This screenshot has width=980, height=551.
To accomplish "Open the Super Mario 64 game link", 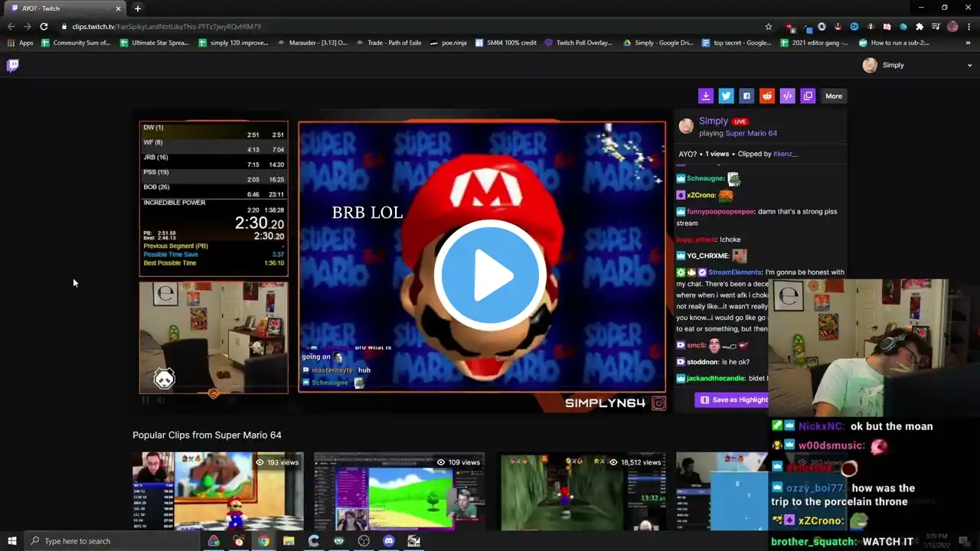I will pos(751,133).
